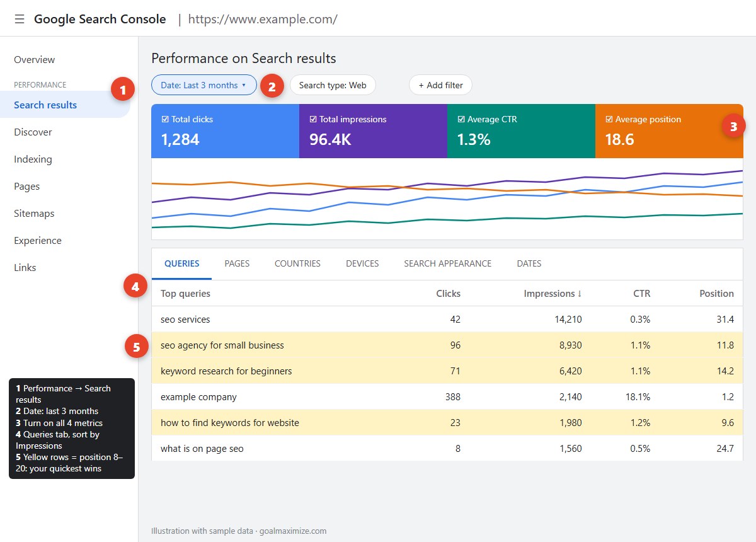Open Pages in the sidebar
Screen dimensions: 756x542
coord(26,187)
